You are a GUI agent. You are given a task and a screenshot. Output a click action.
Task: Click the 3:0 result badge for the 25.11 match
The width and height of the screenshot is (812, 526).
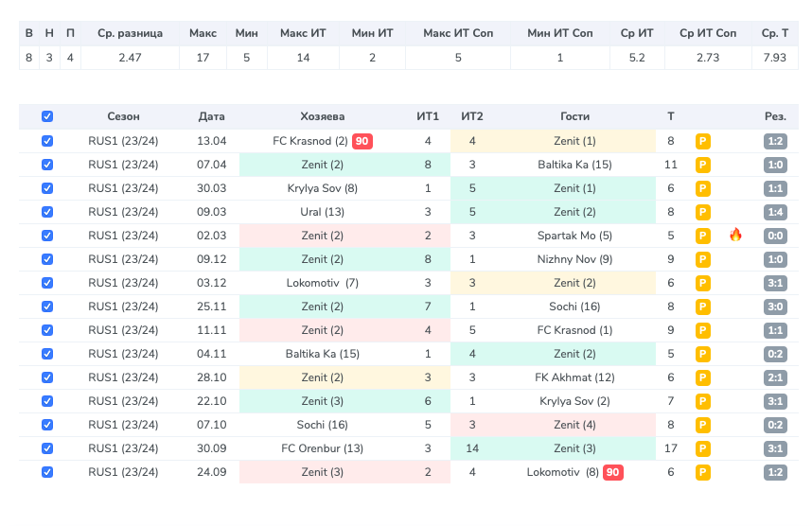775,307
